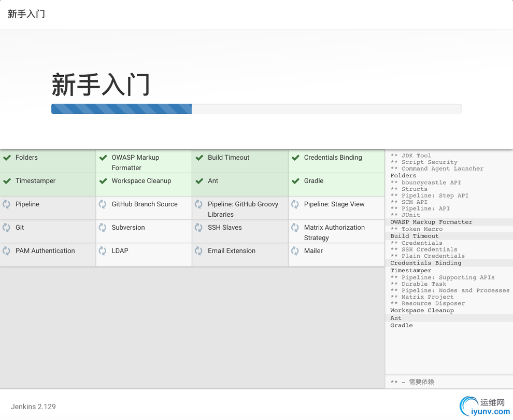Viewport: 513px width, 420px height.
Task: Select the Timestamper plugin label
Action: (35, 180)
